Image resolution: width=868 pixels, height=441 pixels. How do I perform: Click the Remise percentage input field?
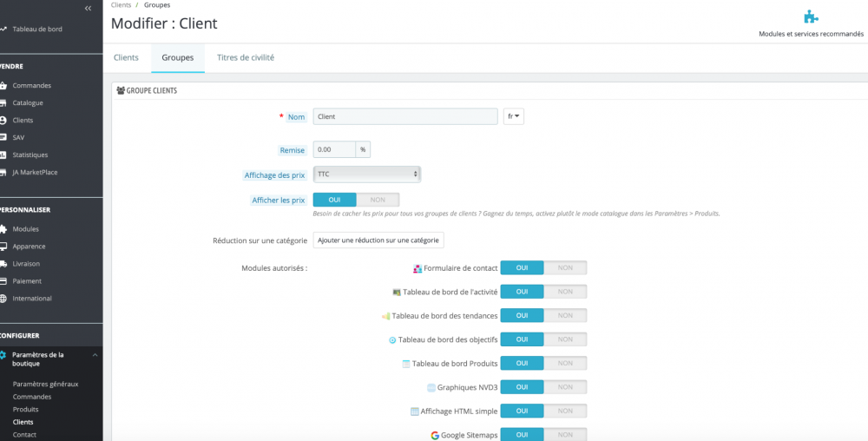coord(334,150)
